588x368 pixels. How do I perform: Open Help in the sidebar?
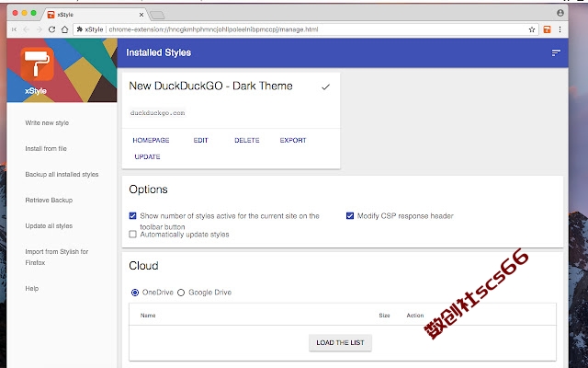tap(32, 288)
